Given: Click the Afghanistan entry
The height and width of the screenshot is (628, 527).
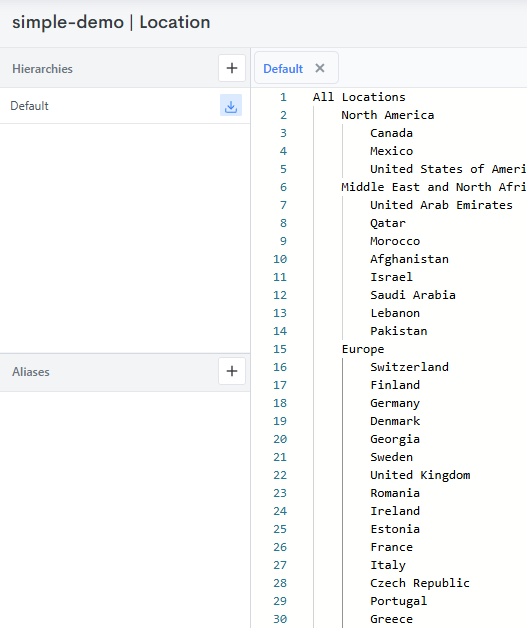Looking at the screenshot, I should pos(409,259).
